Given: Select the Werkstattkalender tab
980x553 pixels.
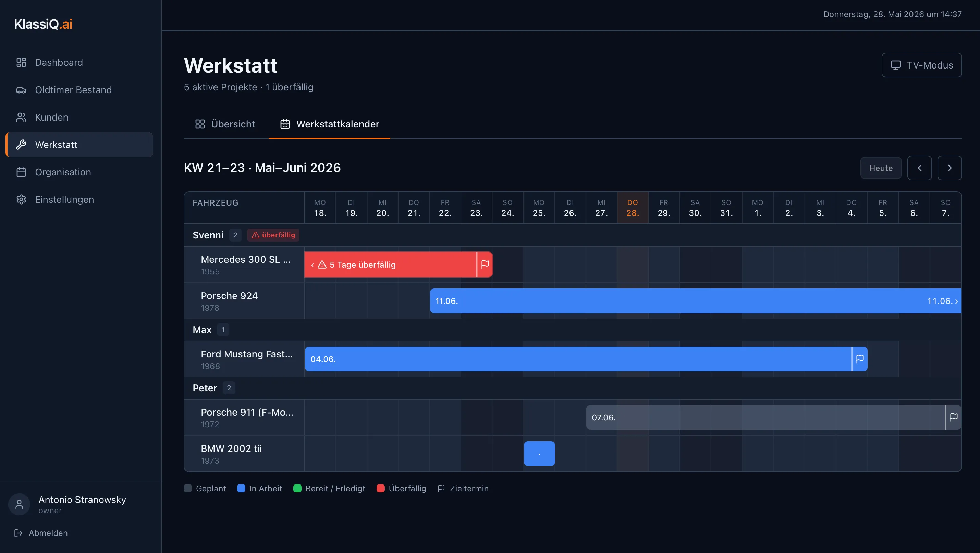Looking at the screenshot, I should 329,124.
